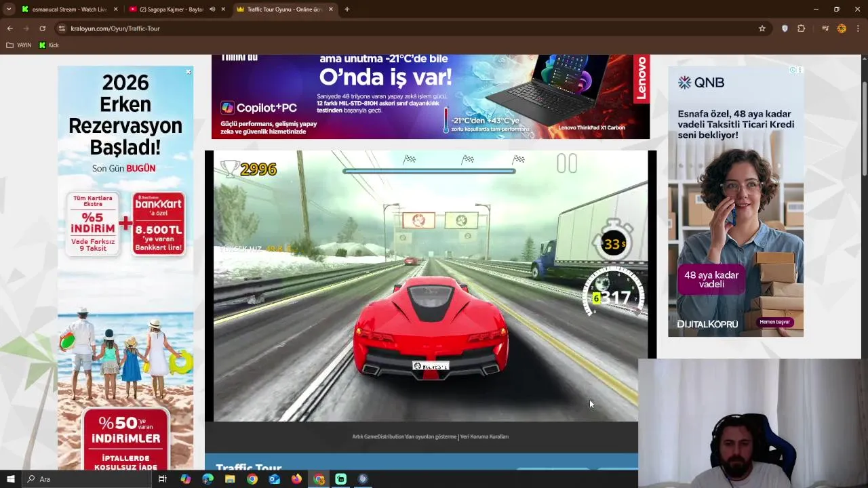868x488 pixels.
Task: Pause the Traffic Tour game
Action: [567, 163]
